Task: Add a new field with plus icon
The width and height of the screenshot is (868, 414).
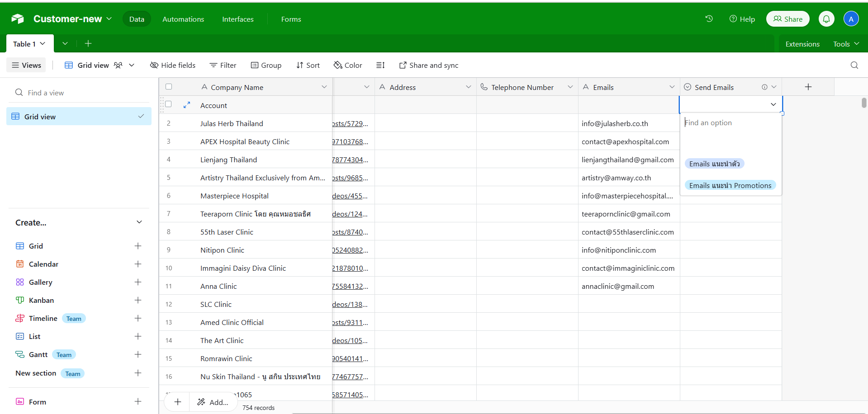Action: click(x=808, y=87)
